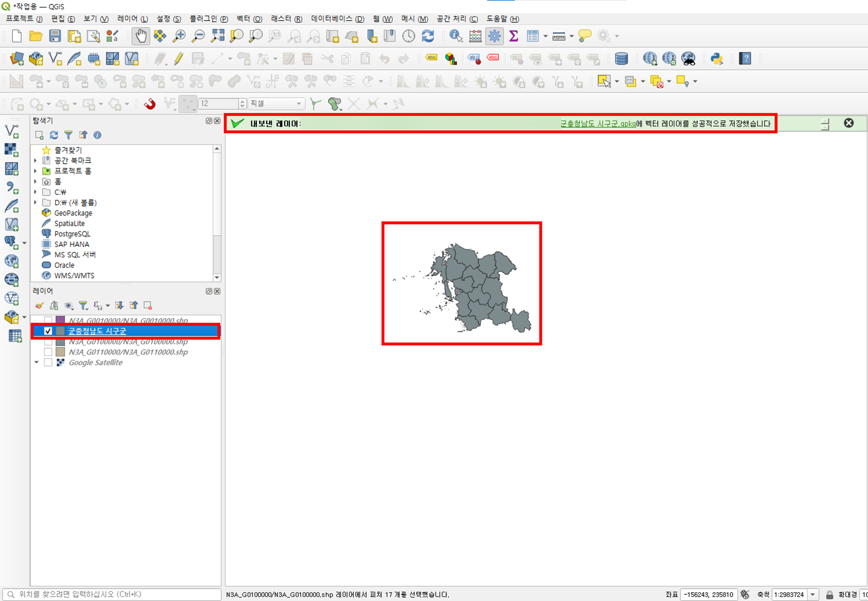868x601 pixels.
Task: Enable the Google Satellite layer checkbox
Action: click(48, 363)
